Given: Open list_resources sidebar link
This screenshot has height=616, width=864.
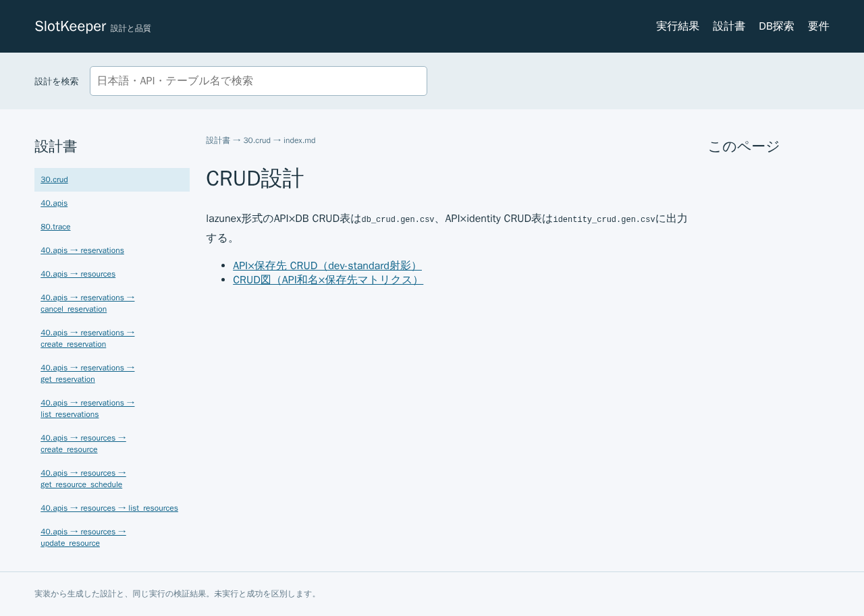Looking at the screenshot, I should (112, 508).
